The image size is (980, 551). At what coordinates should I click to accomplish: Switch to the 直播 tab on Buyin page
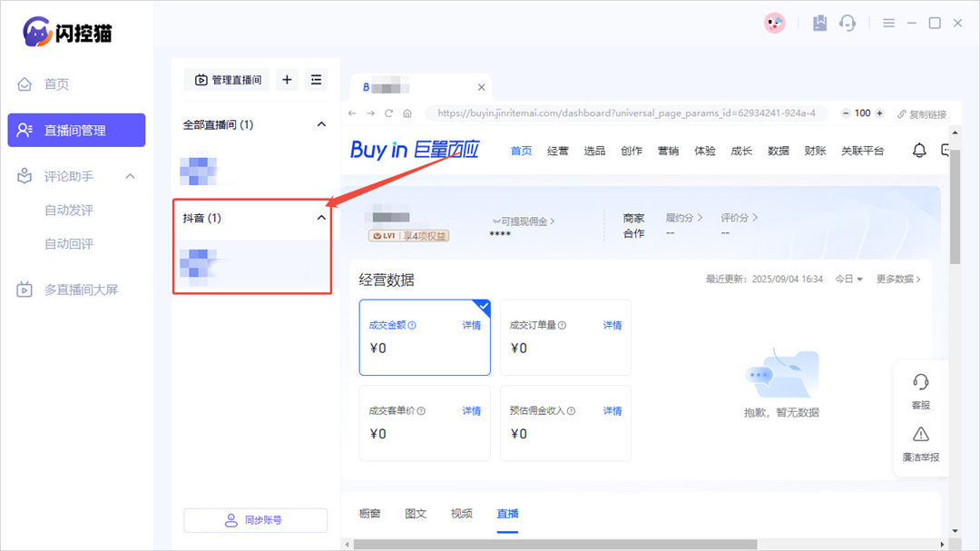(507, 513)
